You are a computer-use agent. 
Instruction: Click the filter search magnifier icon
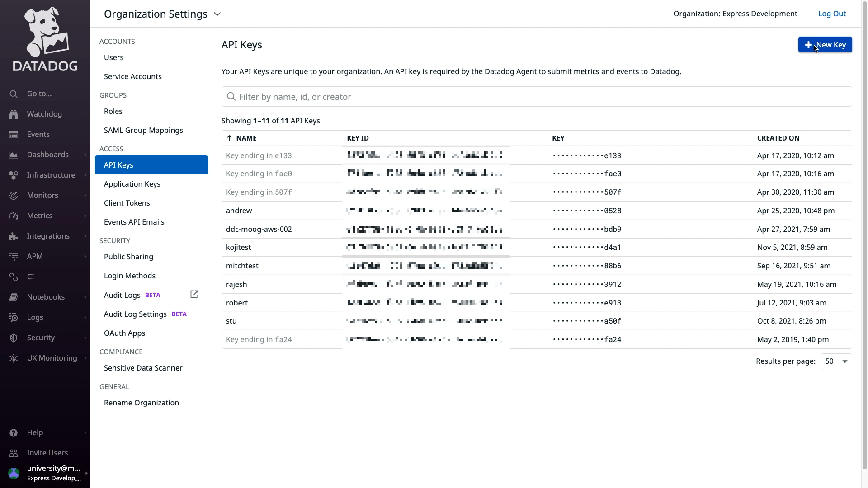pyautogui.click(x=231, y=97)
